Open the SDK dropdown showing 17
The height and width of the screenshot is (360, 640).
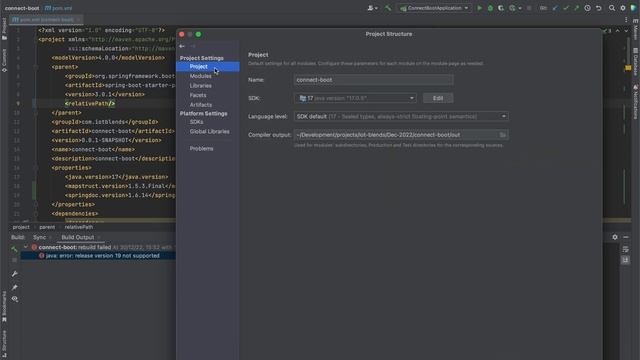355,98
